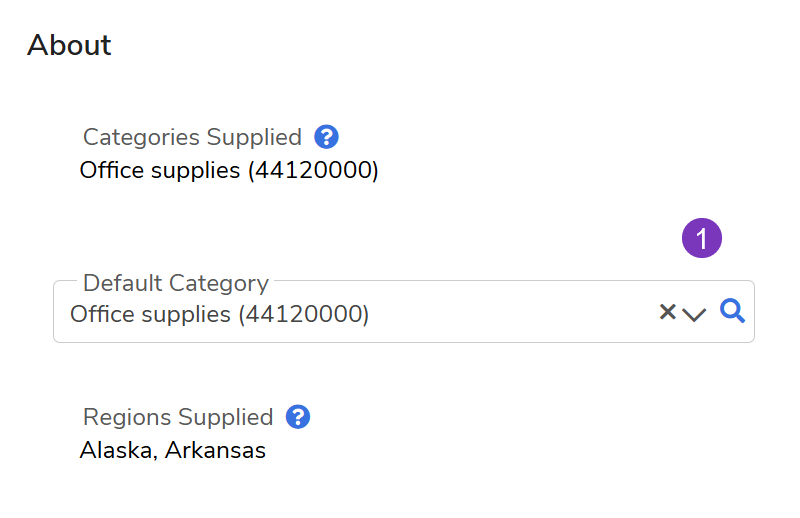Viewport: 800px width, 518px height.
Task: Click the About section heading
Action: (x=69, y=45)
